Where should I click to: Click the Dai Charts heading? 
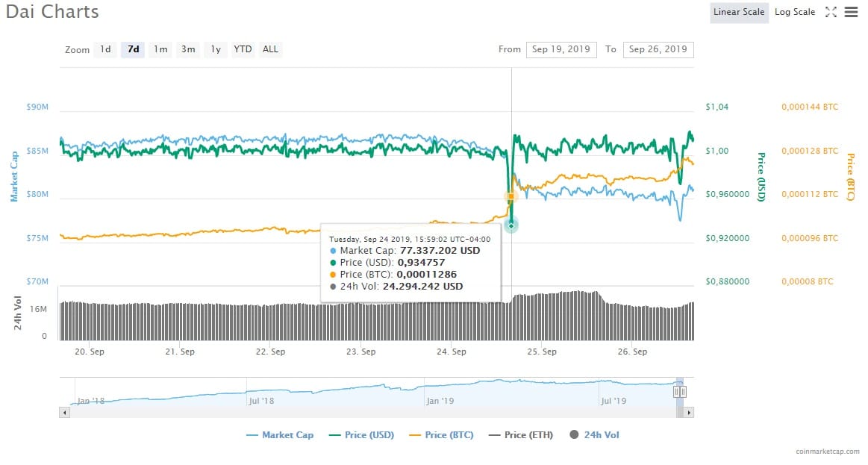(x=52, y=12)
